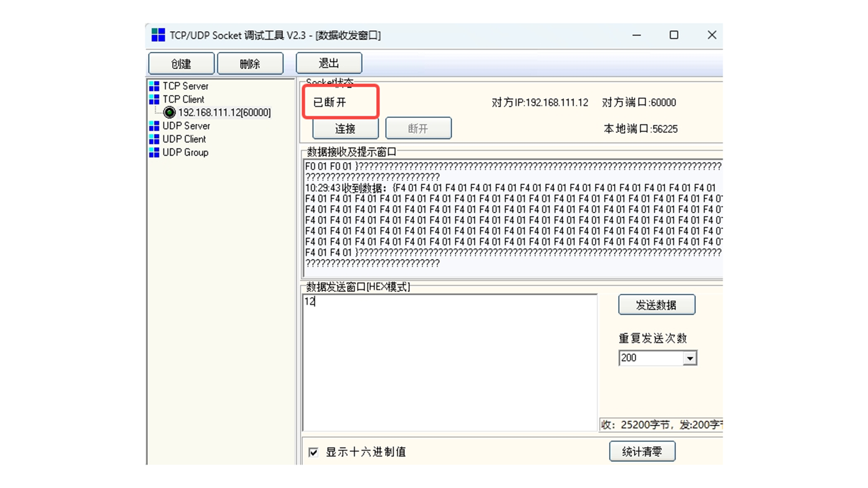The height and width of the screenshot is (488, 868).
Task: Click the TCP Server tree icon
Action: tap(154, 86)
